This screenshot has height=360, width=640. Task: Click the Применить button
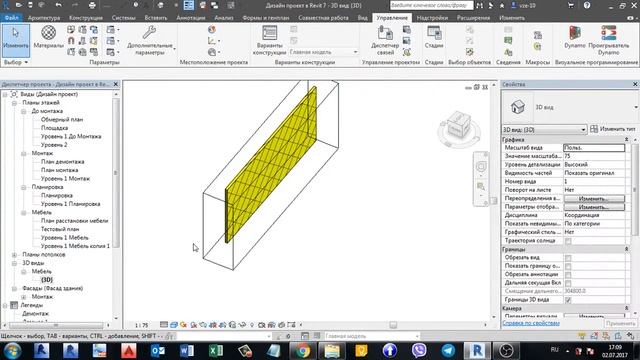[620, 323]
